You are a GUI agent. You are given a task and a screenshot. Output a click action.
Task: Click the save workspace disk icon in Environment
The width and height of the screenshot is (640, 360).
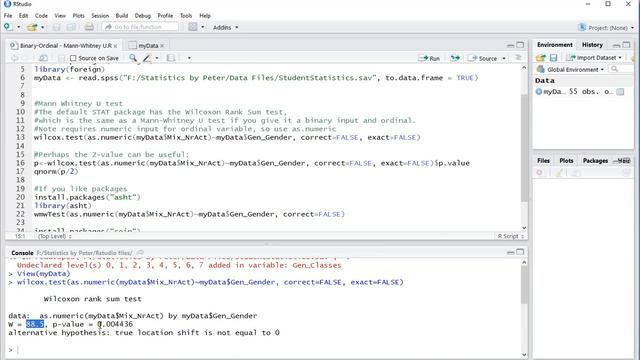(553, 58)
